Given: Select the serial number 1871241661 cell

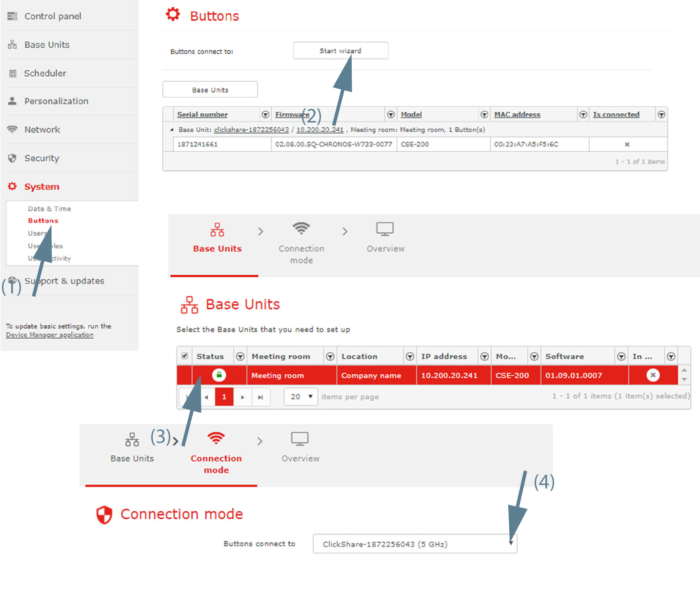Looking at the screenshot, I should [222, 144].
